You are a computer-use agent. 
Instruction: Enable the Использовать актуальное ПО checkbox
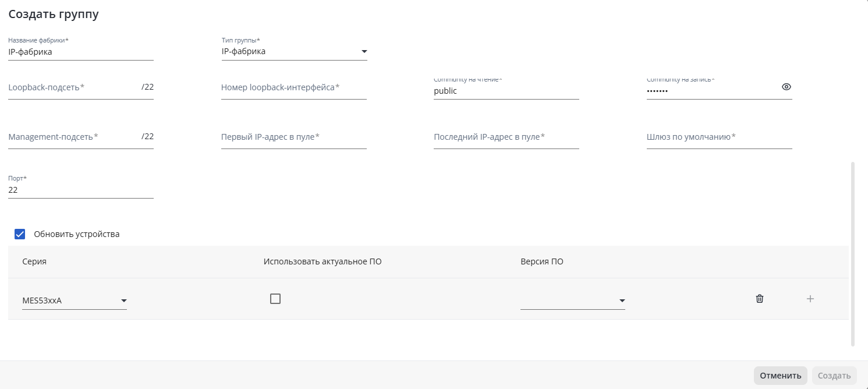(275, 299)
